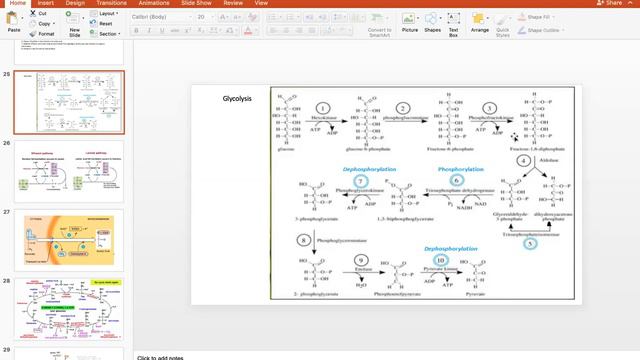The image size is (640, 360).
Task: Click the increase font size icon
Action: pos(223,17)
